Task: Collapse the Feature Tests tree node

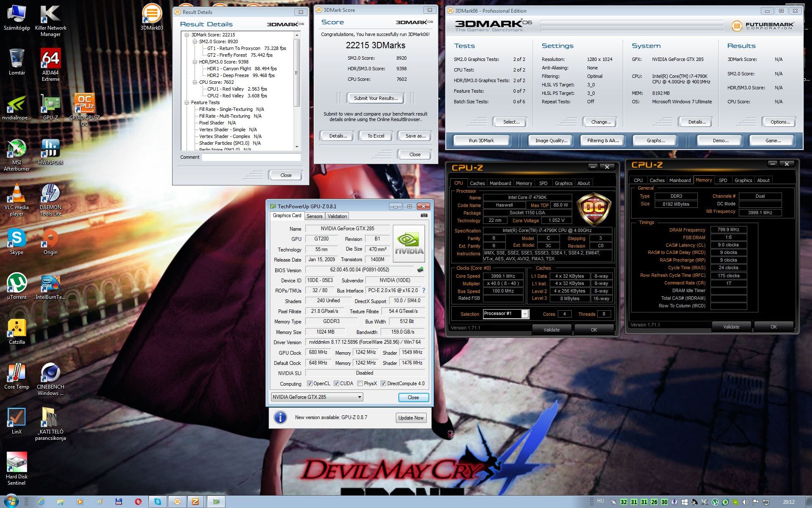Action: [187, 102]
